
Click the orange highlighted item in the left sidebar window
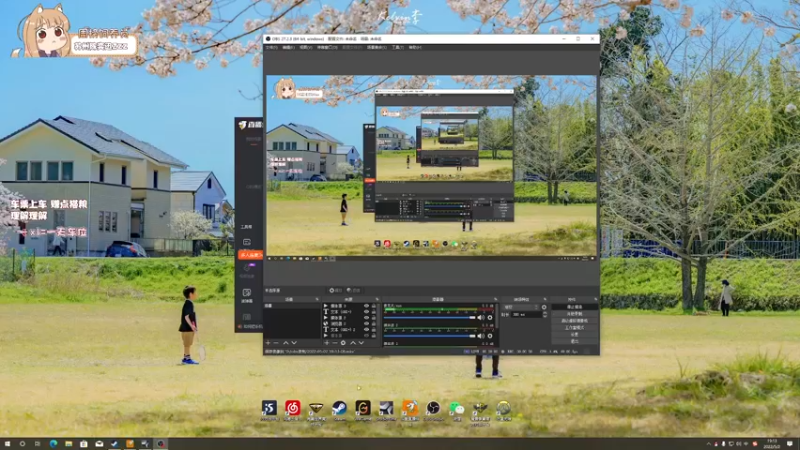pyautogui.click(x=250, y=254)
